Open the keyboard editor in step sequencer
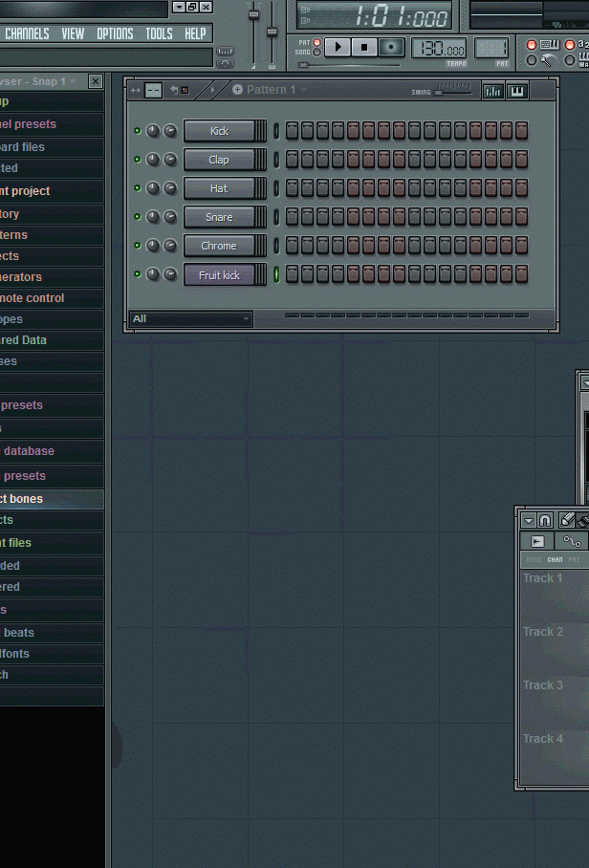Viewport: 589px width, 868px height. [517, 91]
